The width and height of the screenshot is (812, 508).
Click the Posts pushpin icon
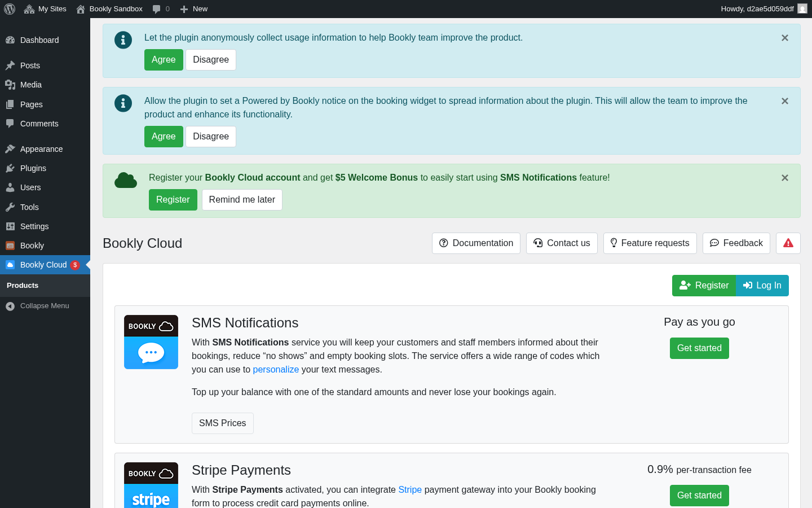coord(10,65)
